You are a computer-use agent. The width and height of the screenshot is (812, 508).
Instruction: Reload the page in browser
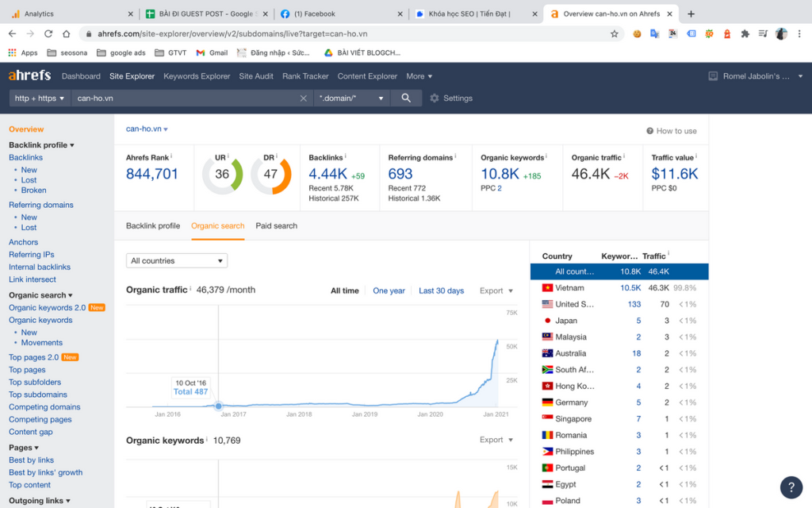[48, 33]
